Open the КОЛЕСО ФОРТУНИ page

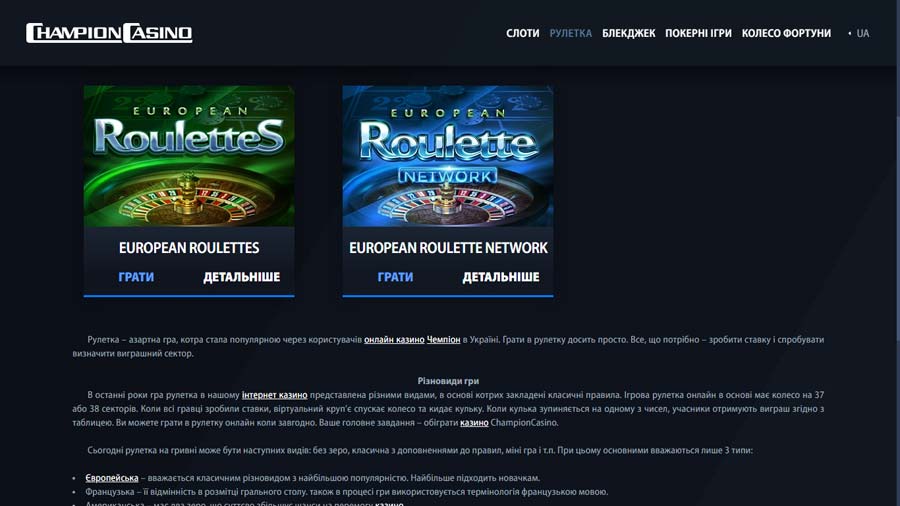[x=786, y=33]
